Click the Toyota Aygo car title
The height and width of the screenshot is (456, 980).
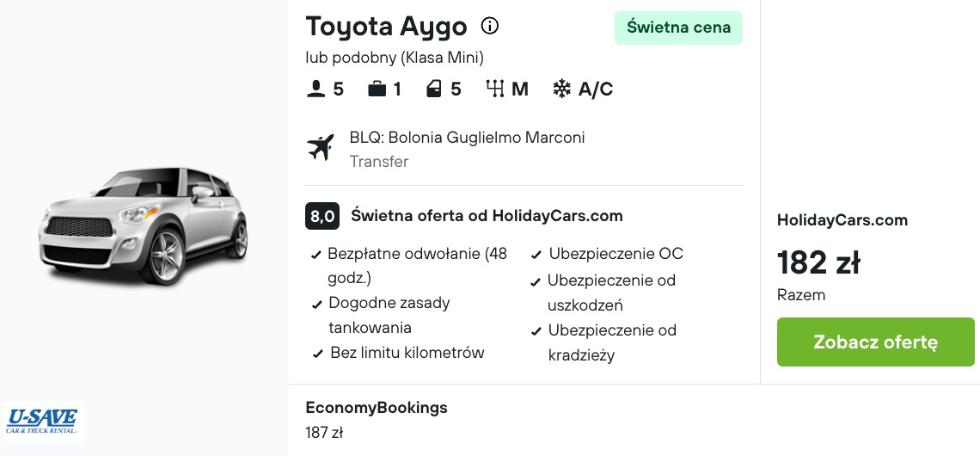(386, 27)
